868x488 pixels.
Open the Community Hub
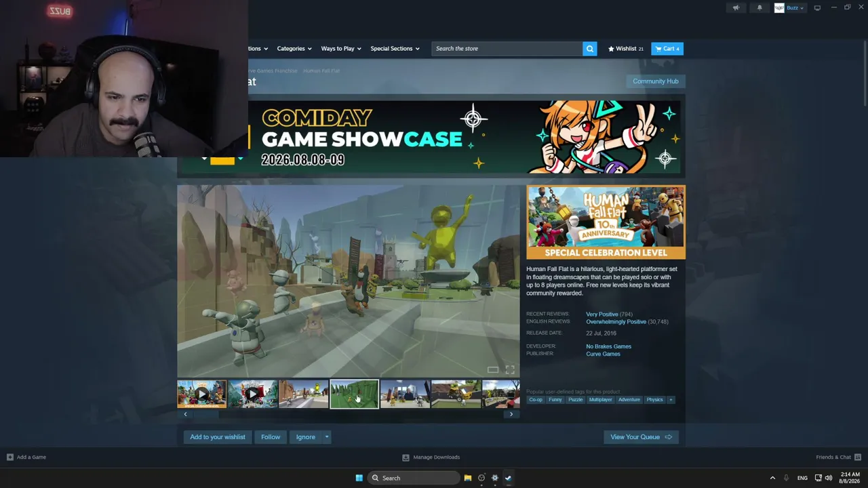[655, 81]
